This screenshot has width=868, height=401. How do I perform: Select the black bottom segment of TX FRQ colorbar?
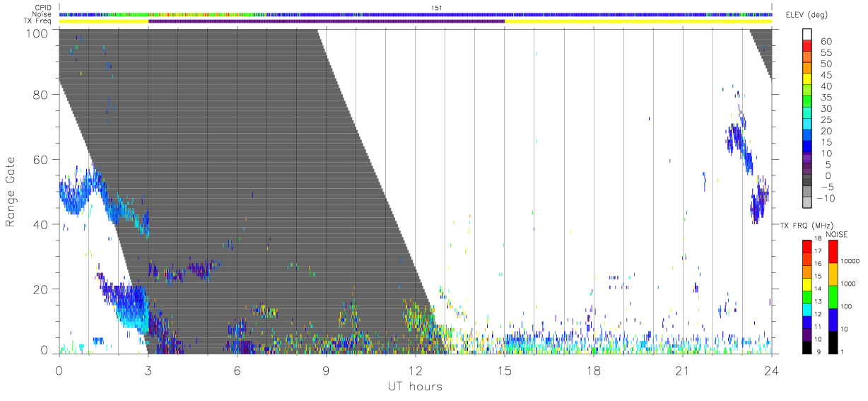tap(807, 346)
